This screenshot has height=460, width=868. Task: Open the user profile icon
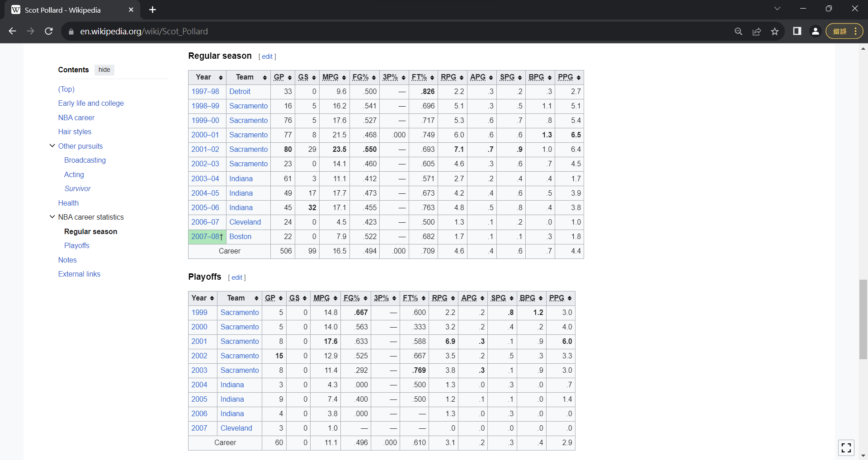815,31
